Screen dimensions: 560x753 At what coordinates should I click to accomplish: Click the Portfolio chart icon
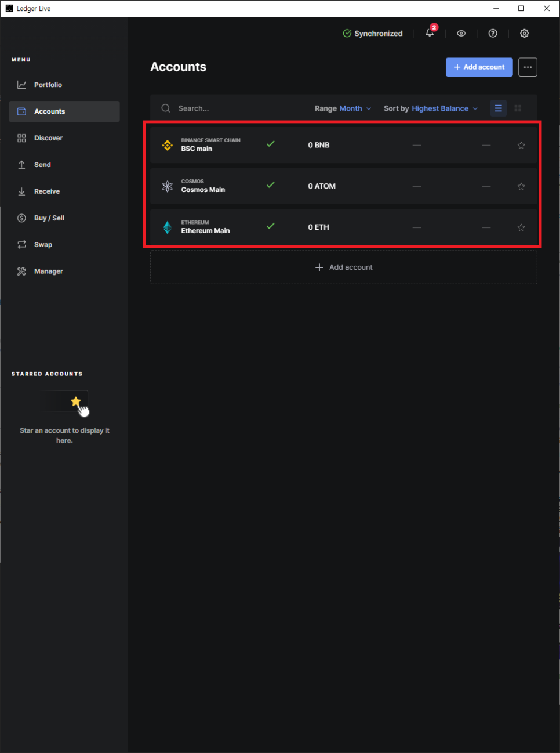(21, 85)
